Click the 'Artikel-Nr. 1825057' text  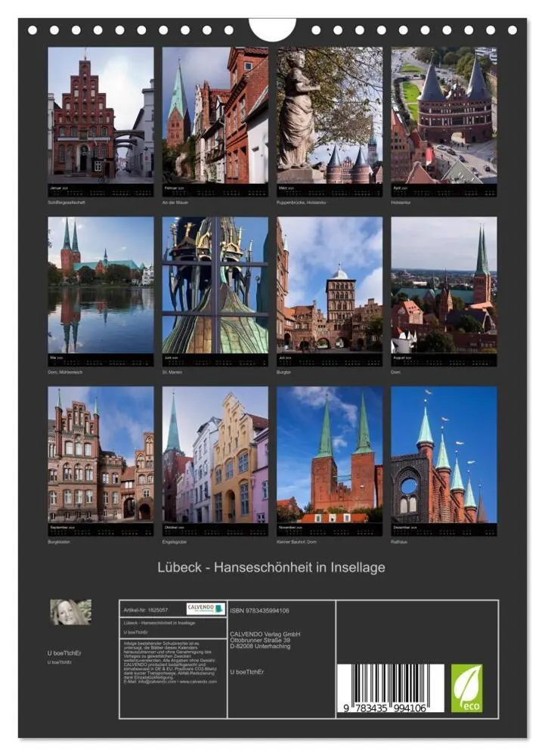(x=146, y=610)
